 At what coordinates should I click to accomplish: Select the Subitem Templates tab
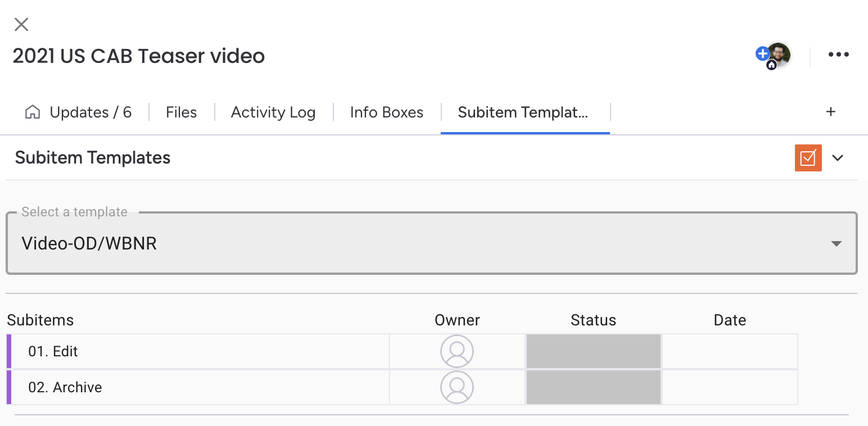[x=523, y=112]
